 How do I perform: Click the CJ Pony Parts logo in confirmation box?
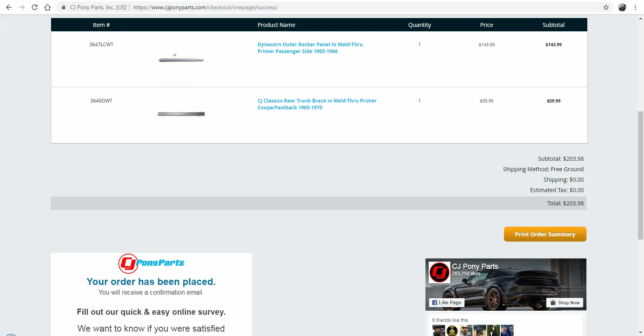pyautogui.click(x=151, y=263)
